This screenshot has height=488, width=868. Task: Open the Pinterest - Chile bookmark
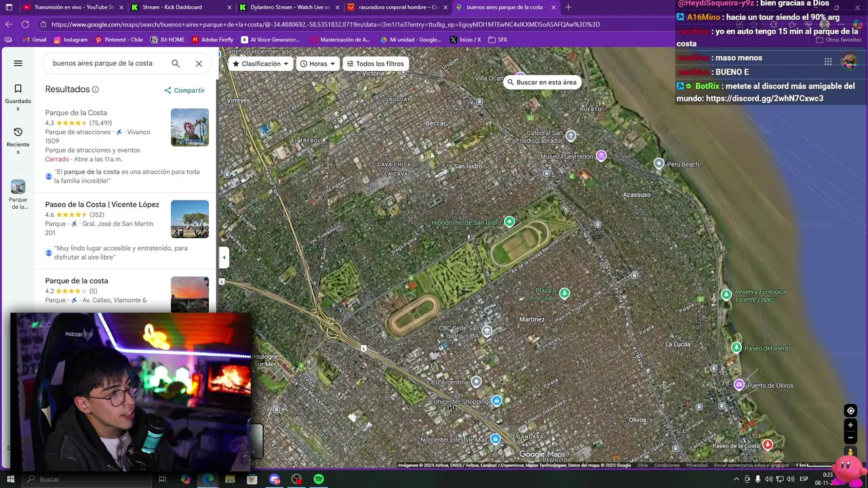119,40
